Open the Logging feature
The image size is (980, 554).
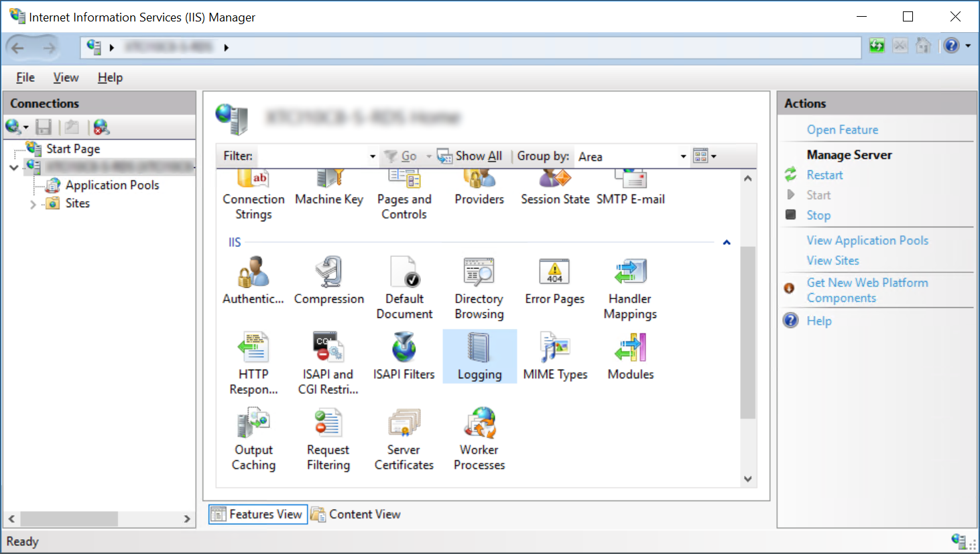479,355
